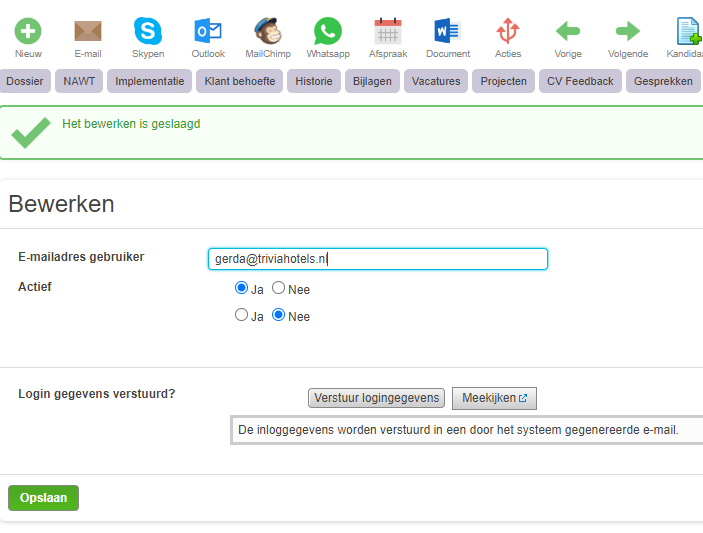This screenshot has height=533, width=703.
Task: Open the Bijlagen tab
Action: [x=372, y=81]
